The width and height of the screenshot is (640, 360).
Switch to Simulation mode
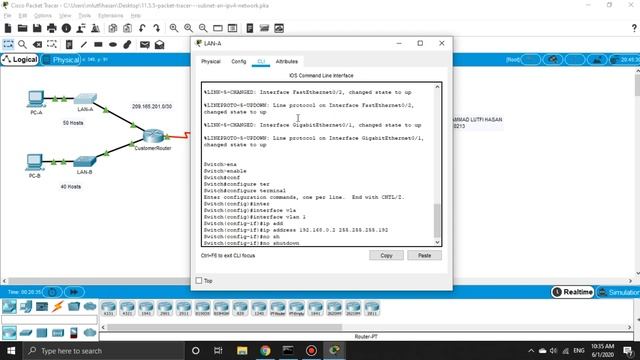[618, 292]
